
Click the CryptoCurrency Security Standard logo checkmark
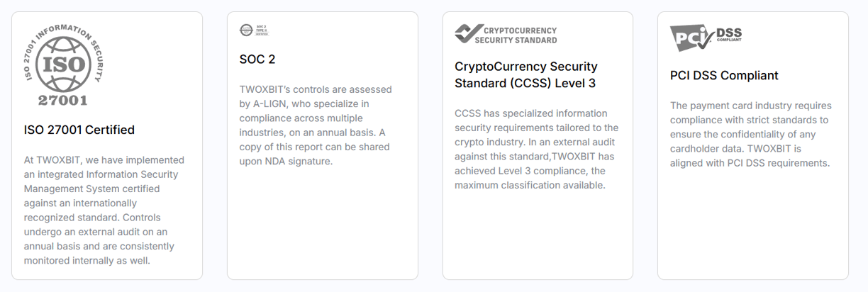pos(467,34)
